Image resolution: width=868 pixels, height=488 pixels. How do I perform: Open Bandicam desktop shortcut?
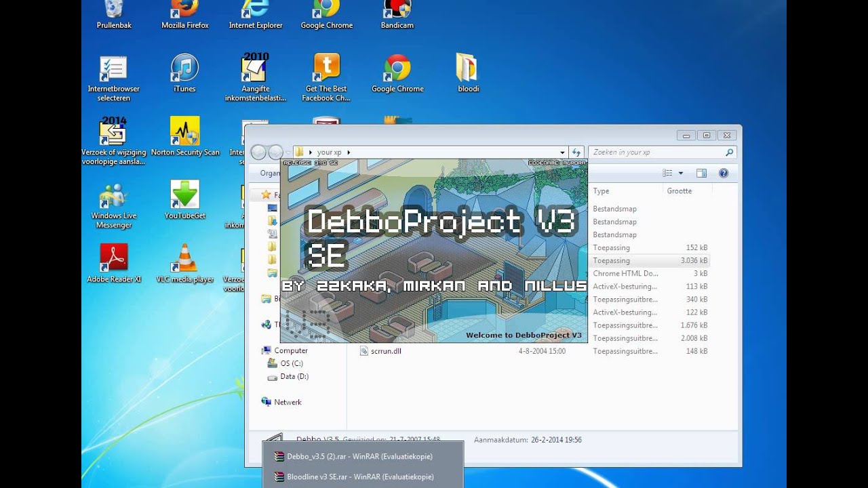click(397, 15)
